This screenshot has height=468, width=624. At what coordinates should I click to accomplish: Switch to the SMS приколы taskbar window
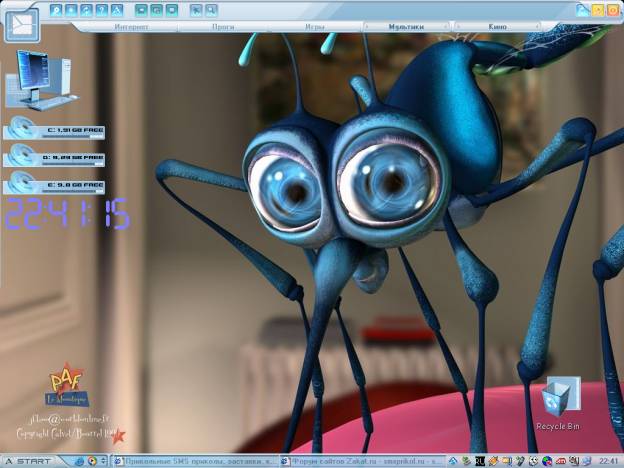pyautogui.click(x=195, y=461)
